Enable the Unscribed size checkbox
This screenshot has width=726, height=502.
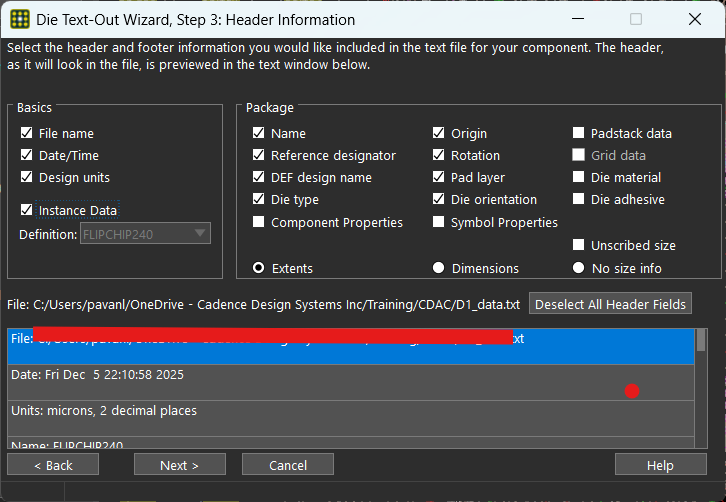coord(579,245)
